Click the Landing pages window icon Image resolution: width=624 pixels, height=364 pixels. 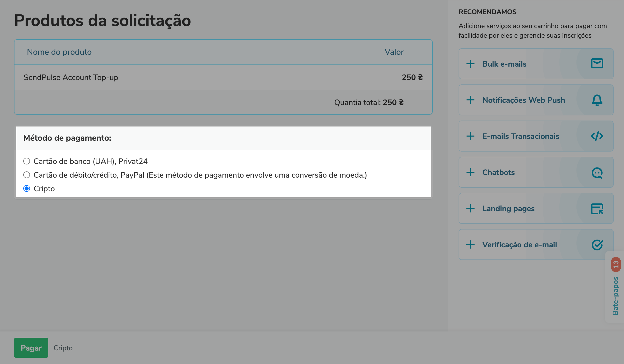(x=597, y=209)
